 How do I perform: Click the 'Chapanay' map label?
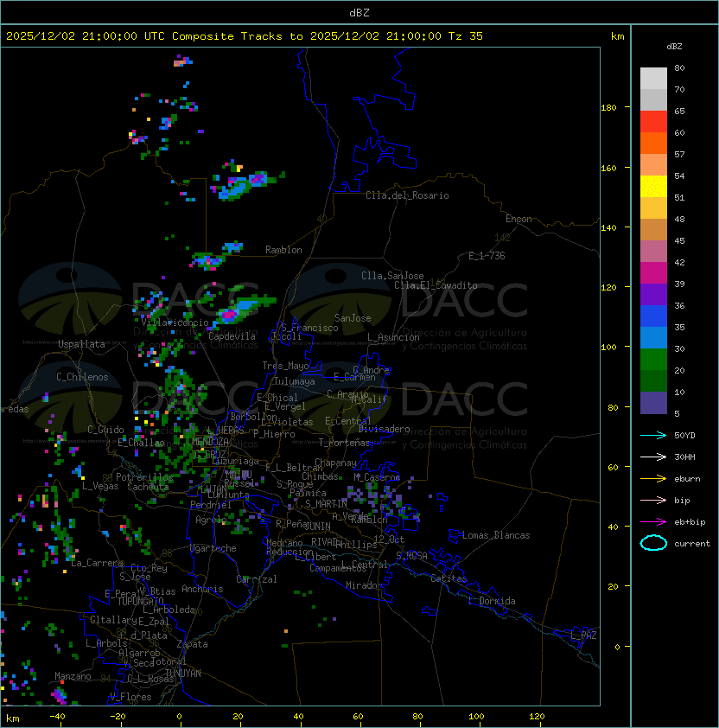[335, 463]
